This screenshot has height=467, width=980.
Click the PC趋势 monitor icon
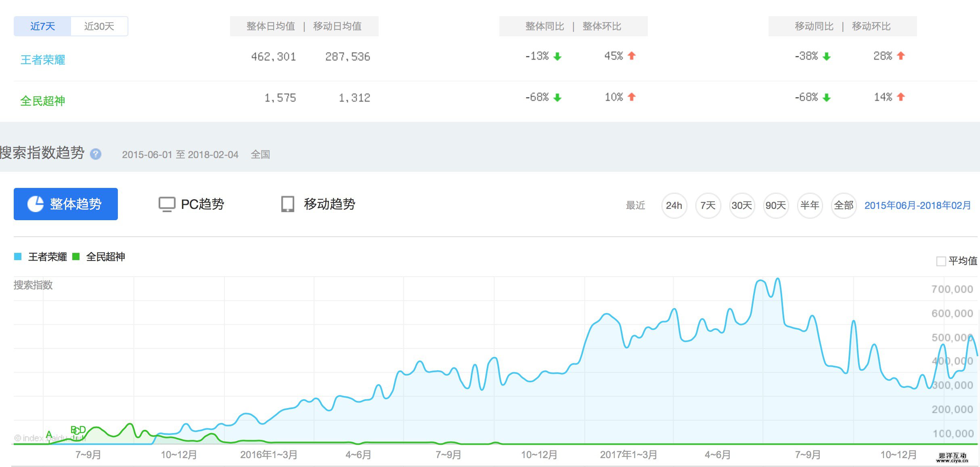click(x=167, y=204)
